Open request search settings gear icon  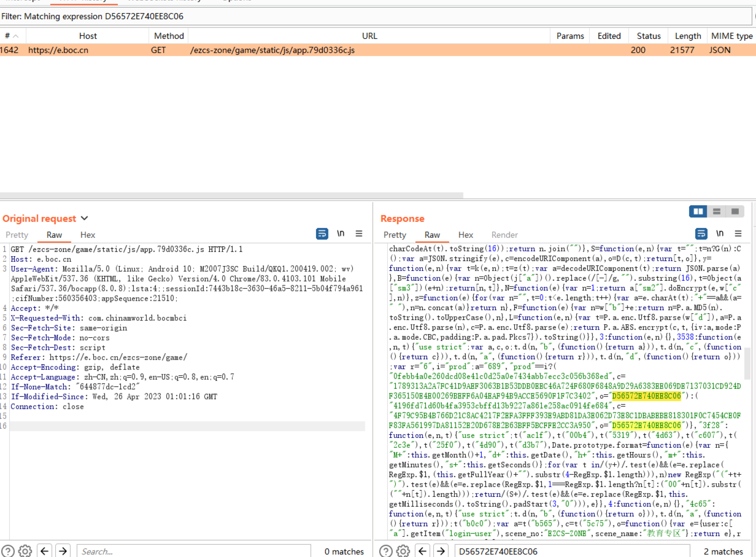[25, 551]
